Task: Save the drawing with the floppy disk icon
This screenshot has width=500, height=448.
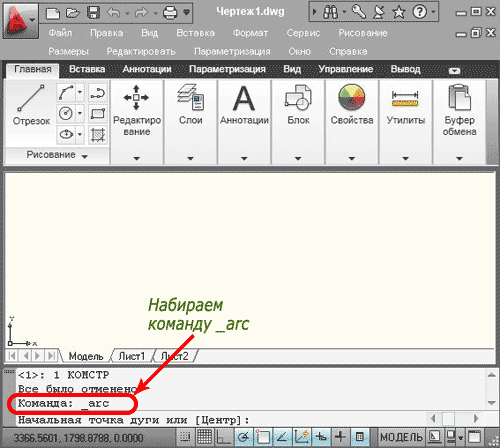Action: coord(93,13)
